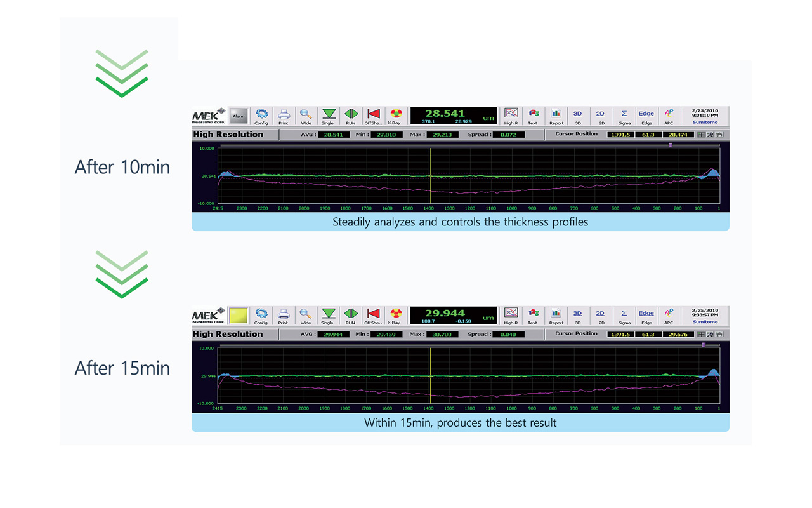This screenshot has width=812, height=508.
Task: Click RUN arrows in After 10min toolbar
Action: (351, 116)
